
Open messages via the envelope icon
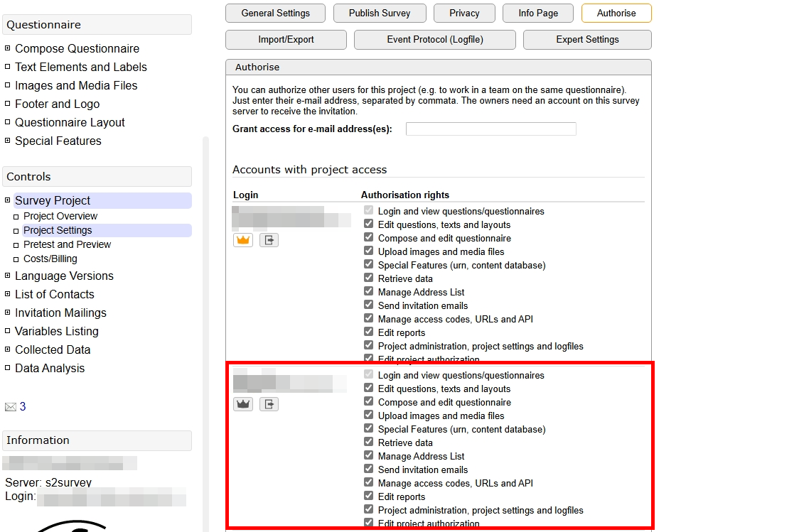9,406
